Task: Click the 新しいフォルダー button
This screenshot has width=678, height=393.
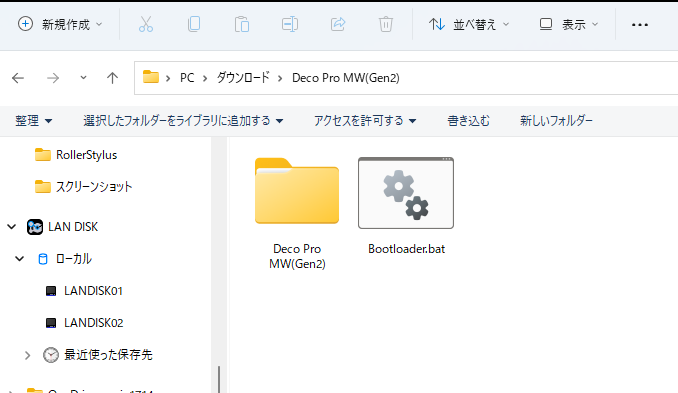Action: pos(556,121)
